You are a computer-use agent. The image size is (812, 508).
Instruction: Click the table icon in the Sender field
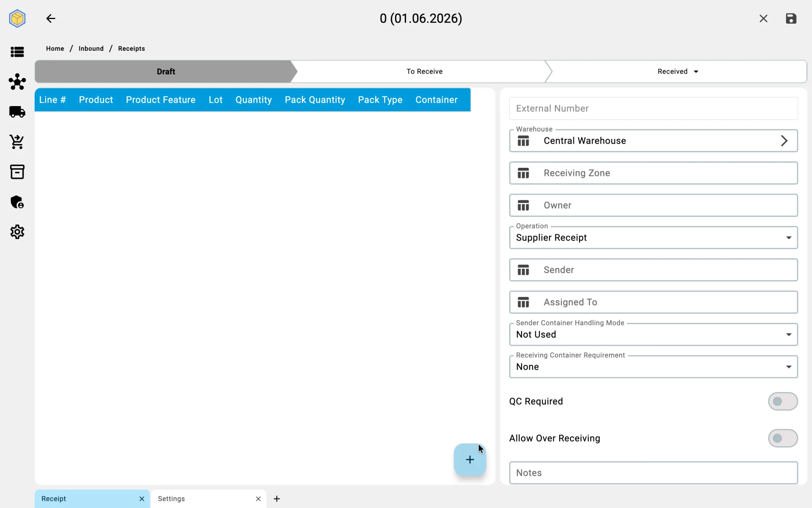[x=523, y=270]
